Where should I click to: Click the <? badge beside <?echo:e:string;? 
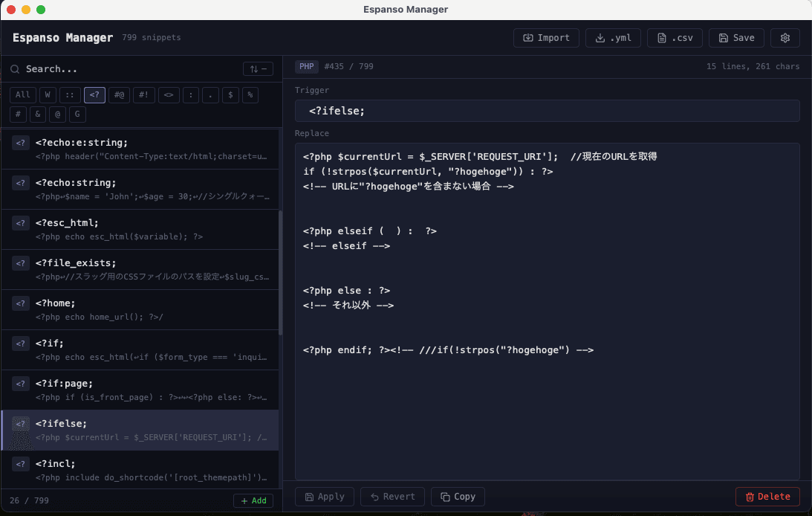21,143
